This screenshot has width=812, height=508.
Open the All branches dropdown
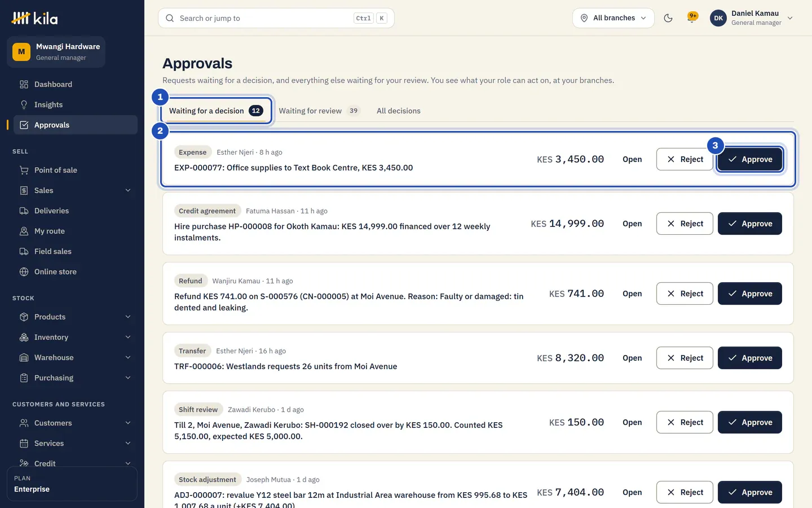(614, 18)
